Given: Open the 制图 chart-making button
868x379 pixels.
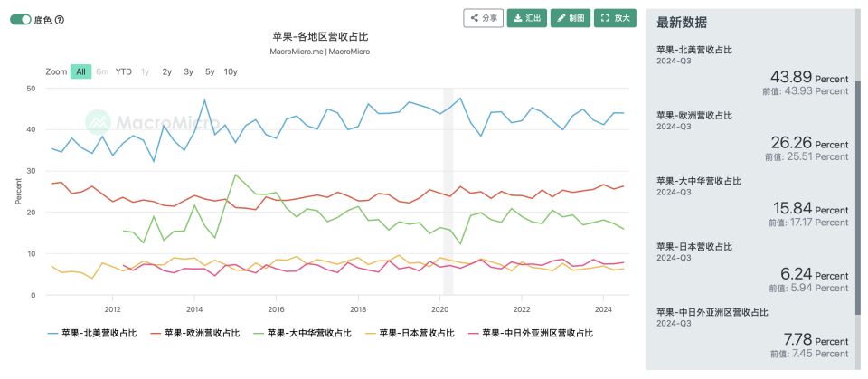Looking at the screenshot, I should [x=571, y=18].
